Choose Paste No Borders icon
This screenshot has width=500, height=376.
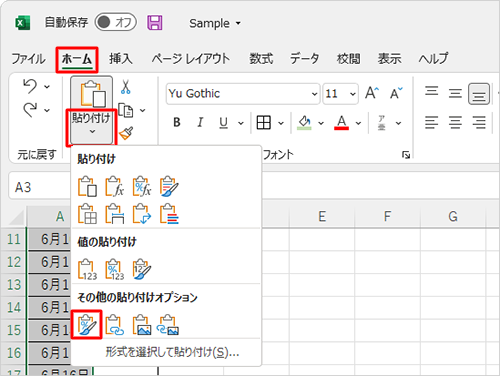click(87, 214)
